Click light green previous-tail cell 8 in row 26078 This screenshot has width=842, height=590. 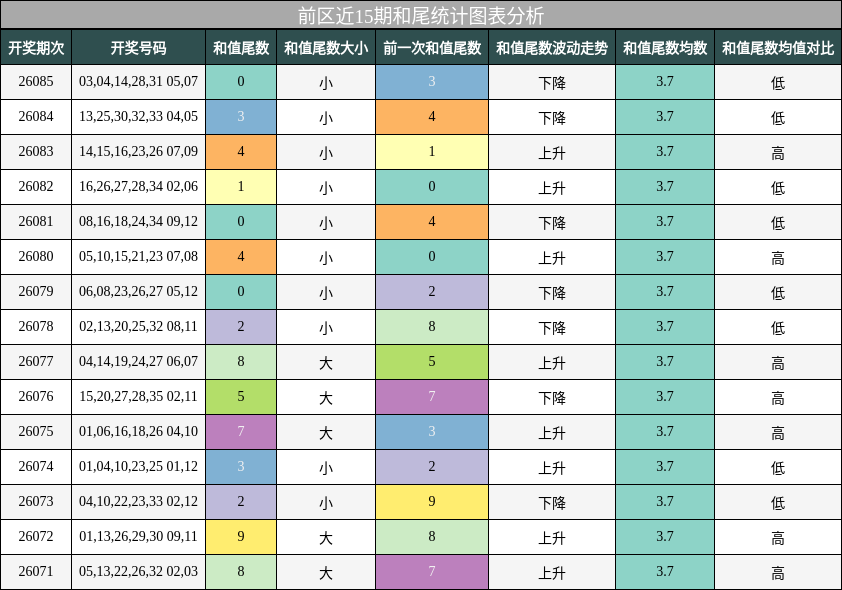coord(432,327)
